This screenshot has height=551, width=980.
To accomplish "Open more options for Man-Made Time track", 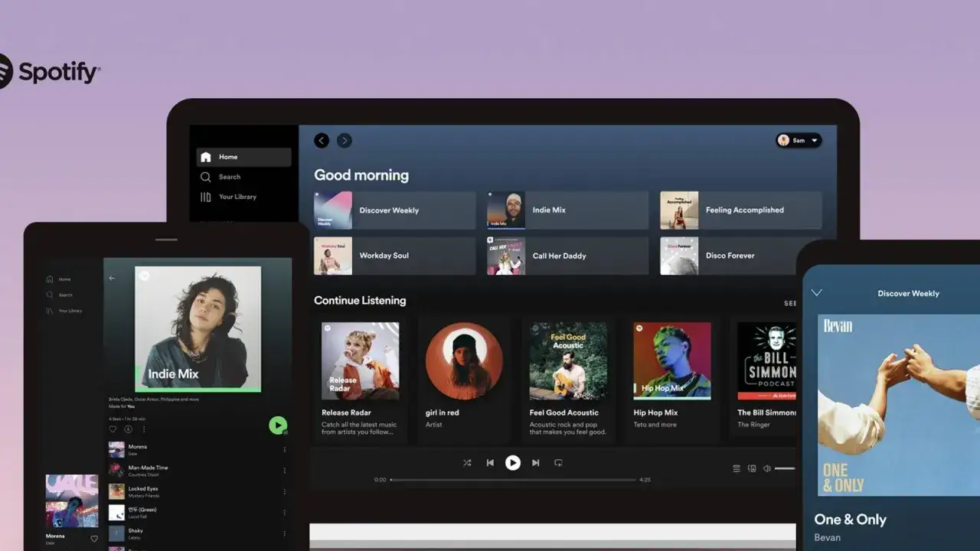I will 285,471.
